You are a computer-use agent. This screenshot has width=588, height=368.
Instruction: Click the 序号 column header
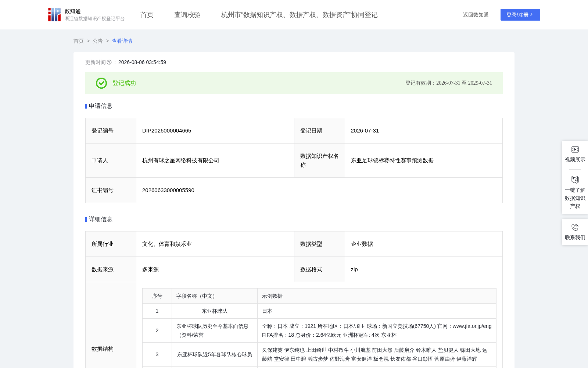point(157,296)
